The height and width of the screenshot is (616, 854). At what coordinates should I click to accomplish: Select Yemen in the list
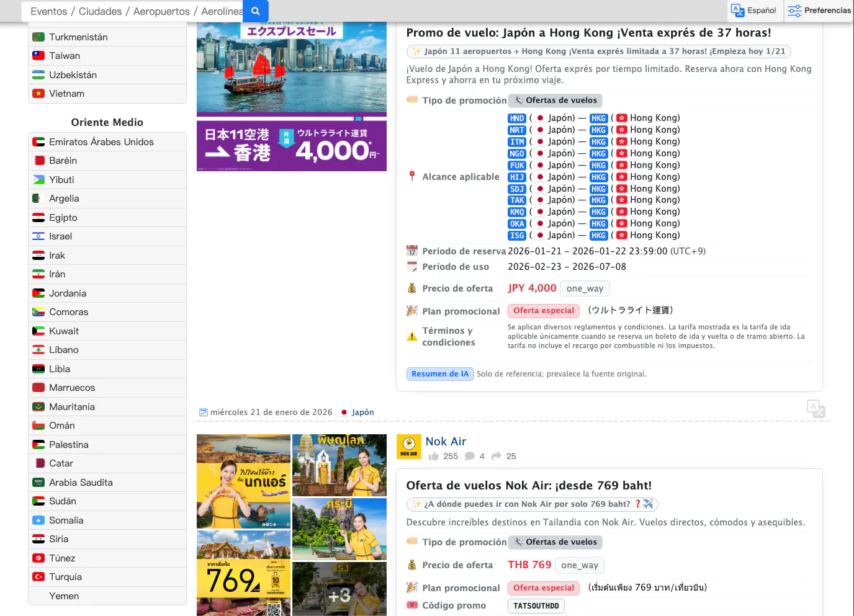[x=107, y=596]
